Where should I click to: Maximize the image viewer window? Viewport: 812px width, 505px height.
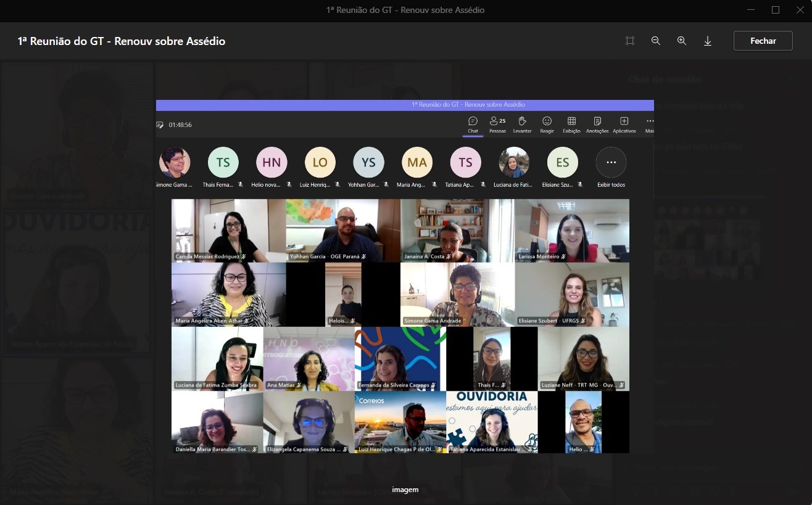[776, 9]
